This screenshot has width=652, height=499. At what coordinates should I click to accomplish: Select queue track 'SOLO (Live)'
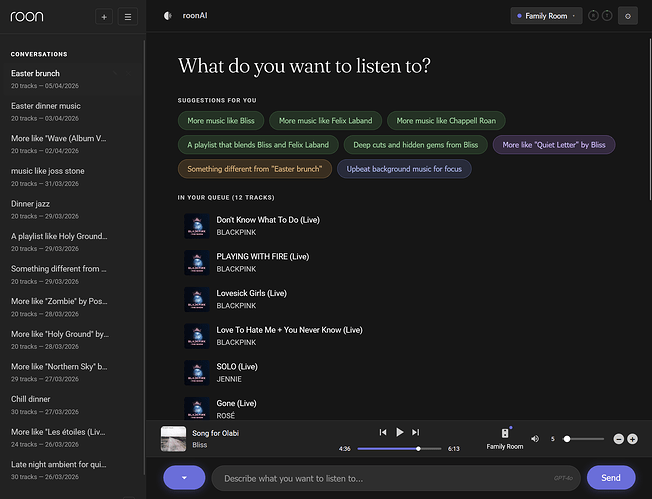(237, 366)
